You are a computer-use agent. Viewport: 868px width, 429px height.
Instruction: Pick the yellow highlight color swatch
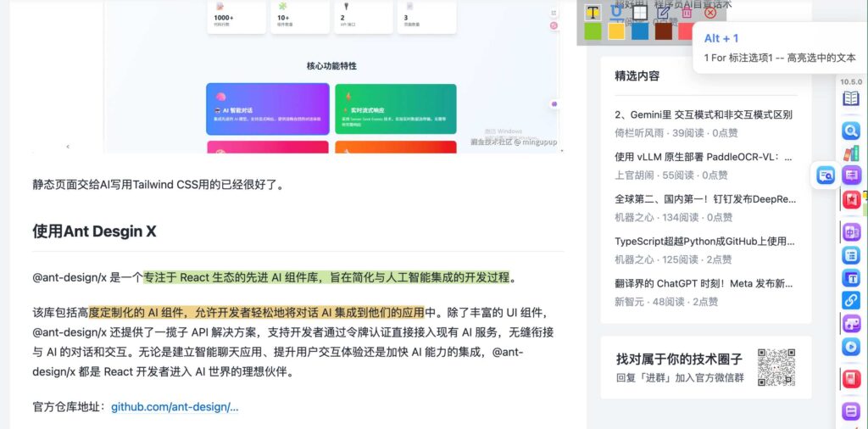coord(616,31)
